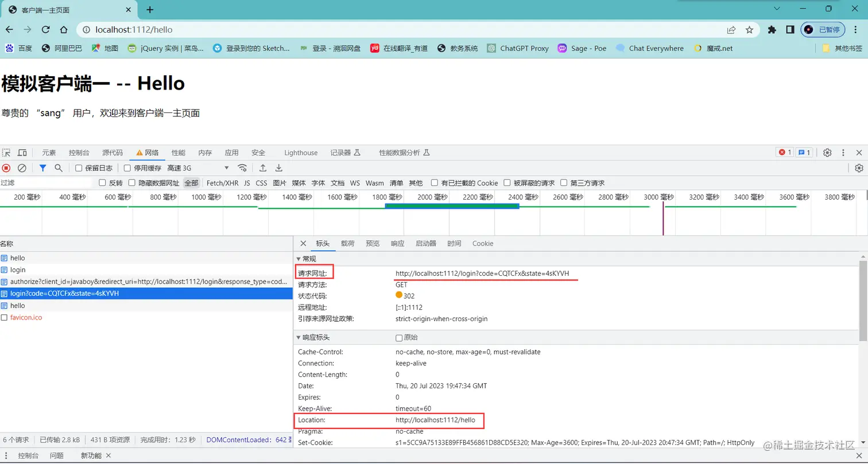The image size is (868, 464).
Task: Open the Chrome three-dot menu
Action: click(x=857, y=30)
